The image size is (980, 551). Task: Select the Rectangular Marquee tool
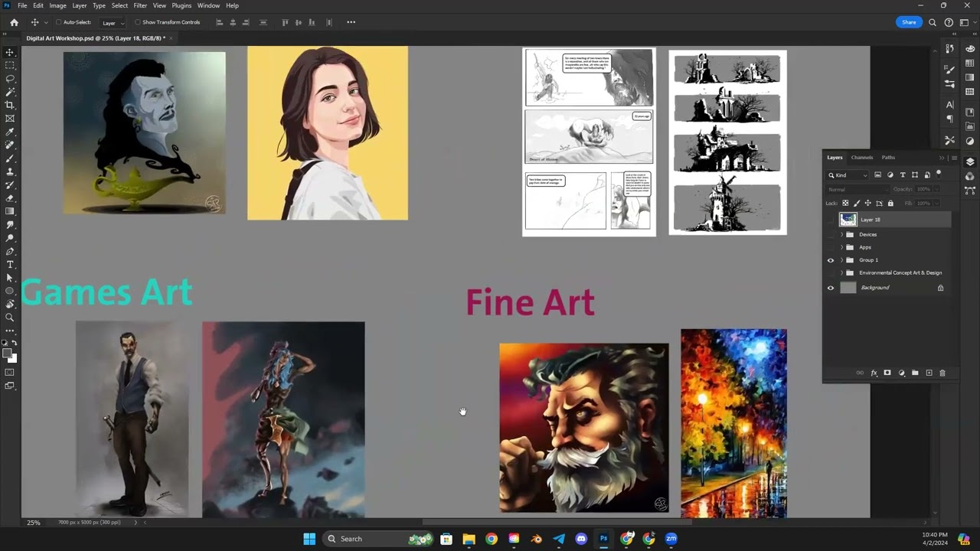pyautogui.click(x=10, y=65)
